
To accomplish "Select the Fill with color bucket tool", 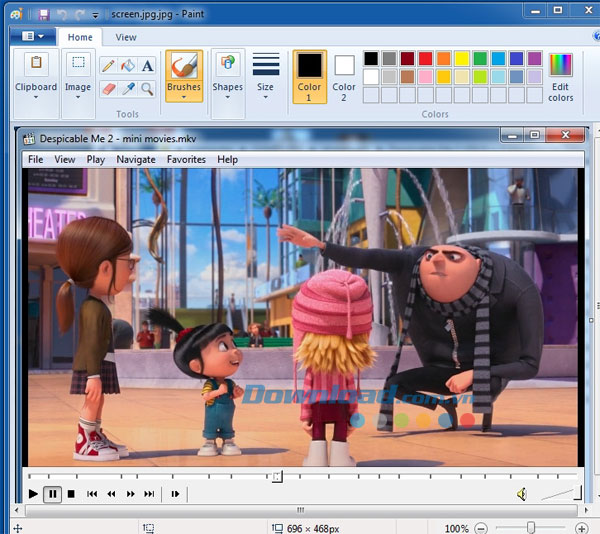I will click(x=128, y=66).
